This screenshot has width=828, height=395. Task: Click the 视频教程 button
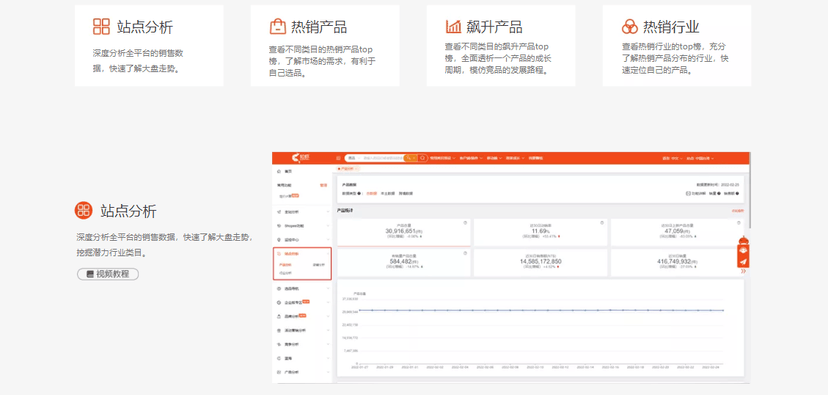click(x=108, y=274)
